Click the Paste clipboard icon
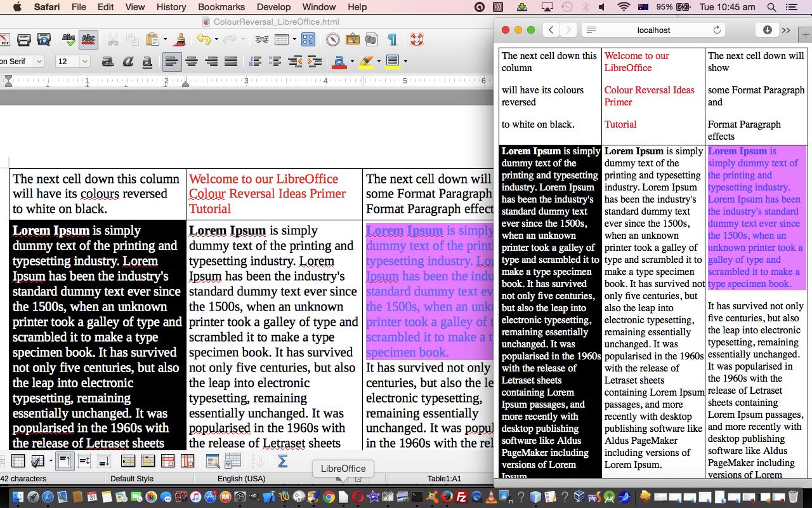Viewport: 812px width, 508px height. (x=152, y=40)
